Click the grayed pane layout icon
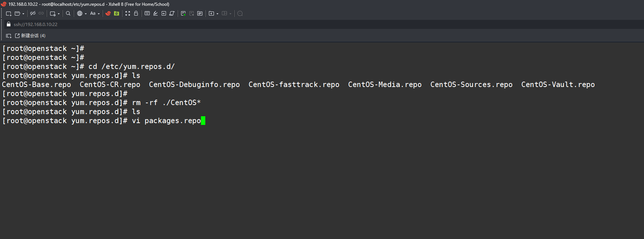This screenshot has height=239, width=644. point(224,13)
